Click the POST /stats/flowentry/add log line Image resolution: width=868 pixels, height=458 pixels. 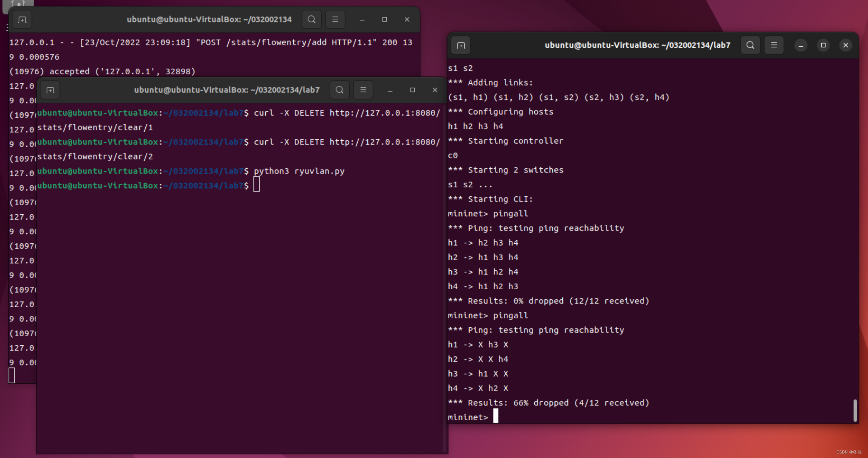[211, 42]
